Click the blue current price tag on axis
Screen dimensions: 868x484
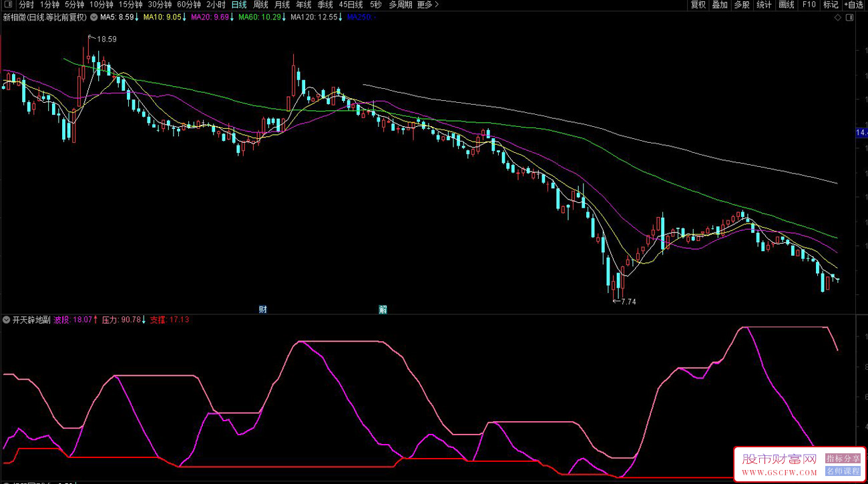coord(861,134)
